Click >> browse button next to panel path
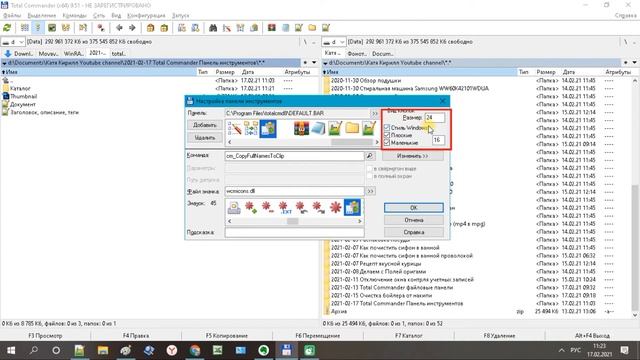This screenshot has width=640, height=360. point(374,113)
